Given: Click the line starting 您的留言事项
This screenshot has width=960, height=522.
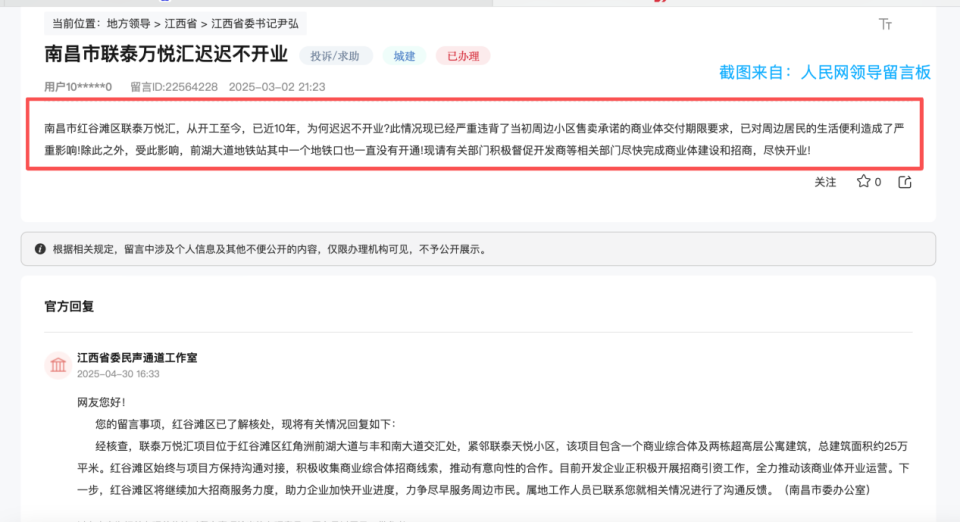Looking at the screenshot, I should pyautogui.click(x=246, y=424).
